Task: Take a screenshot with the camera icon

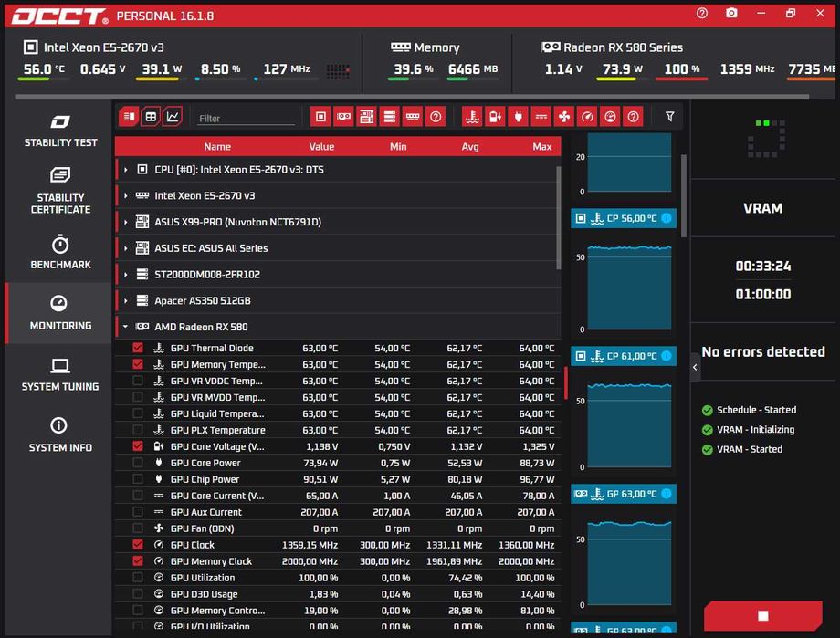Action: 731,13
